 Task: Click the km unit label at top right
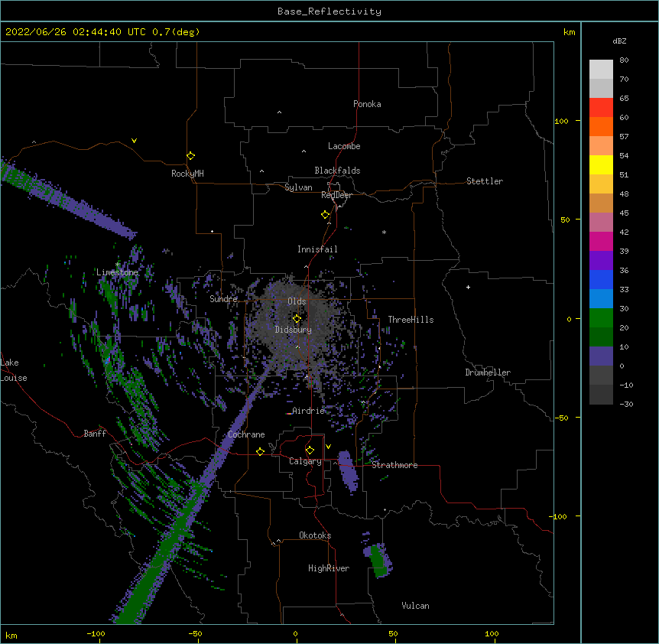click(x=569, y=32)
